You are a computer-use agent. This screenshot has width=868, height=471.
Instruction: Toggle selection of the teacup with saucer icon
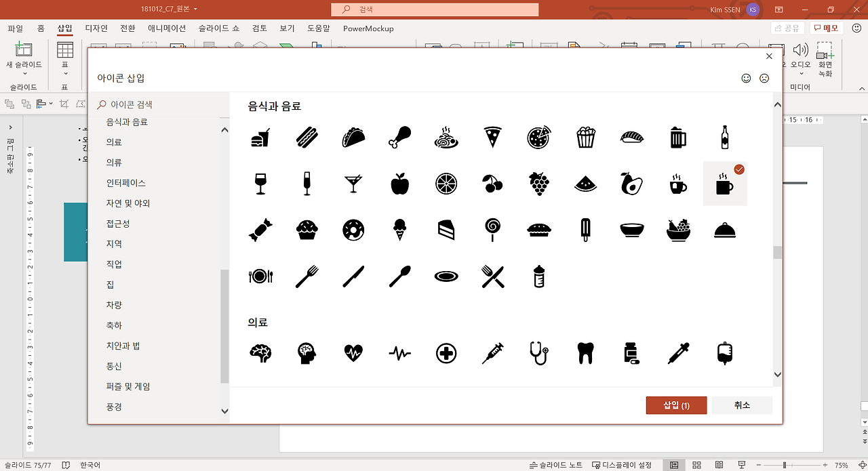tap(677, 184)
